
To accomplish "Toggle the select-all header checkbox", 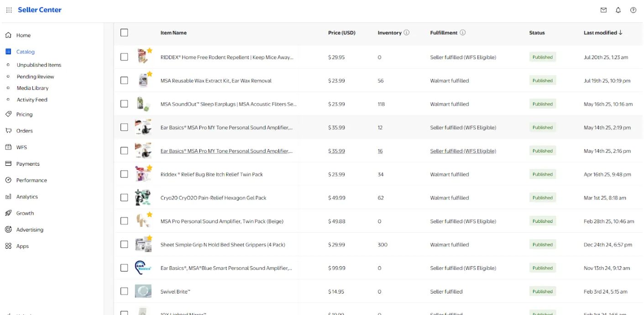I will [x=124, y=32].
